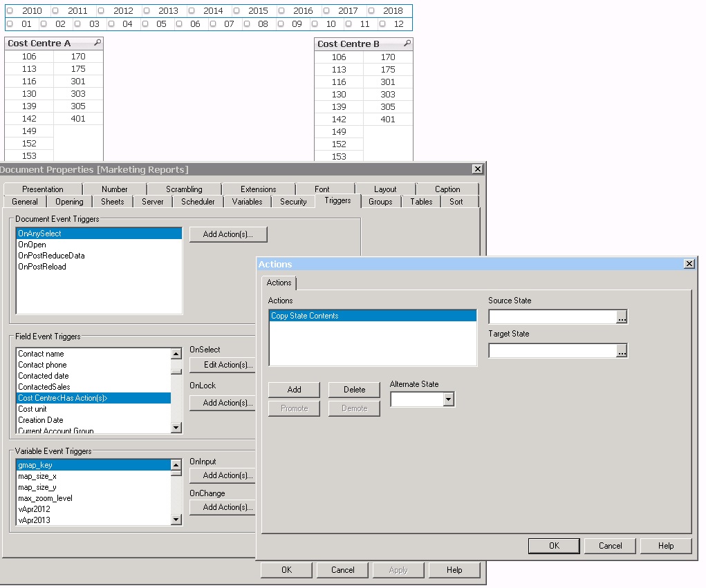Close the Actions dialog window
Image resolution: width=706 pixels, height=588 pixels.
point(689,264)
